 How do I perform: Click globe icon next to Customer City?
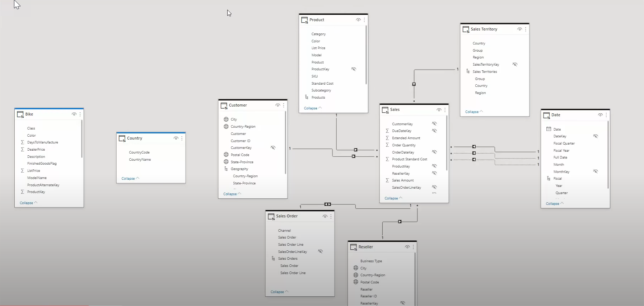[226, 119]
